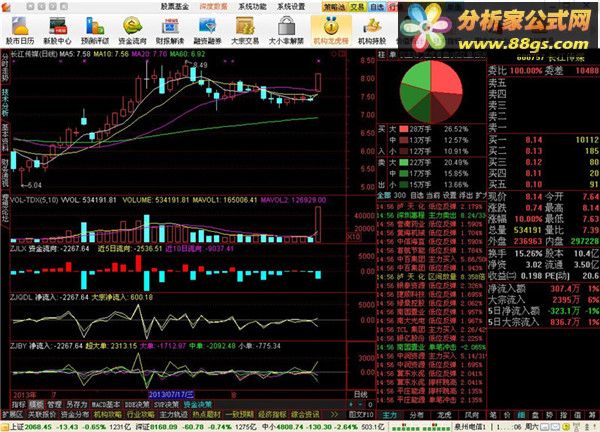Click the 买一 price 8.14
Screen dimensions: 600x432
(533, 140)
